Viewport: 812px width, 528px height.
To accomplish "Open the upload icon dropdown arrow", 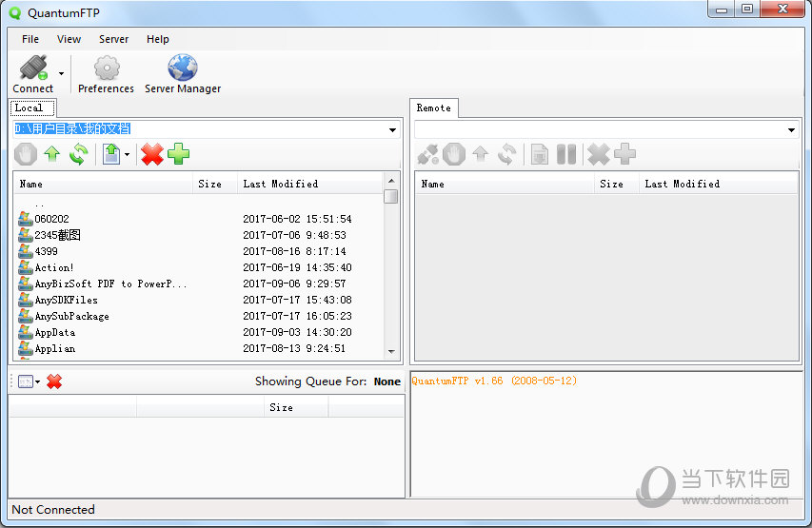I will point(127,154).
